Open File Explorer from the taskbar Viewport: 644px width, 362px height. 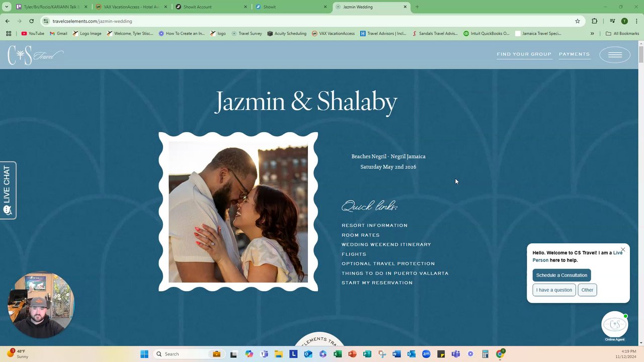click(279, 354)
